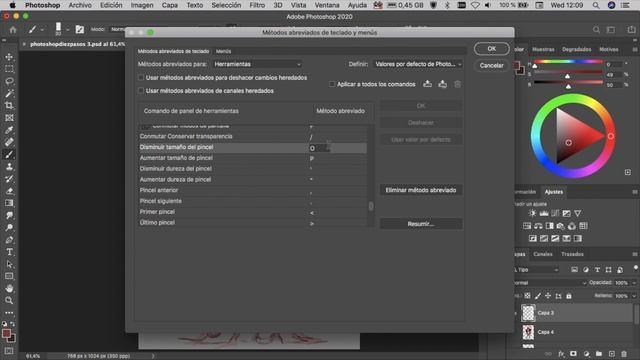Select the Gradient tool
This screenshot has height=360, width=640.
pyautogui.click(x=9, y=203)
